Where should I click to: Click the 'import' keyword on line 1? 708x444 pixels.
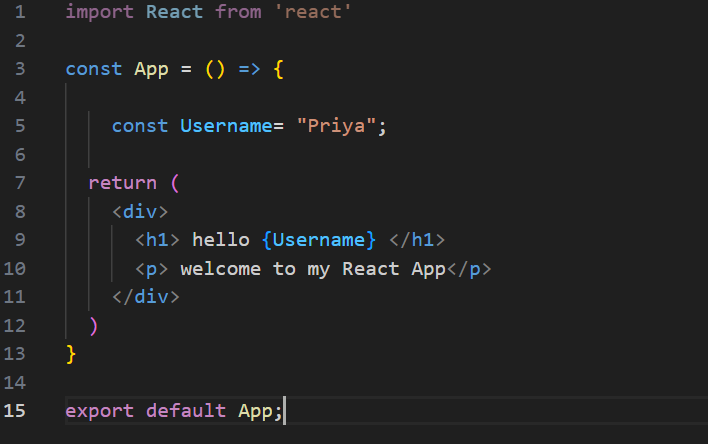pos(99,12)
